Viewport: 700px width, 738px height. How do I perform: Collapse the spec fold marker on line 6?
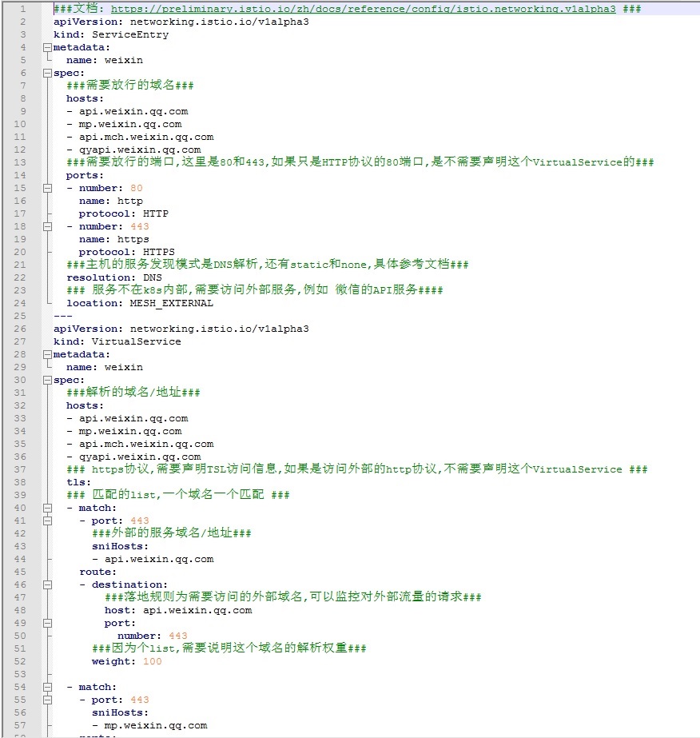[x=48, y=73]
